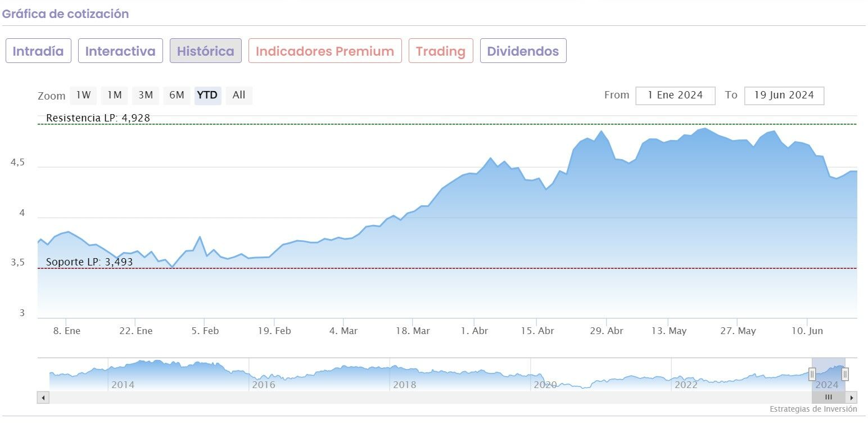Open the Intradía chart tab
Image resolution: width=868 pixels, height=428 pixels.
[x=38, y=51]
